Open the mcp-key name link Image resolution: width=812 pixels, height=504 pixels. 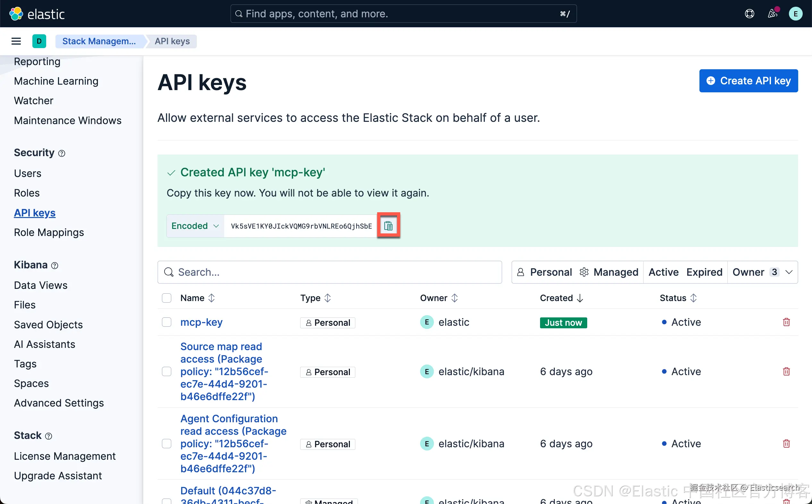click(x=201, y=322)
